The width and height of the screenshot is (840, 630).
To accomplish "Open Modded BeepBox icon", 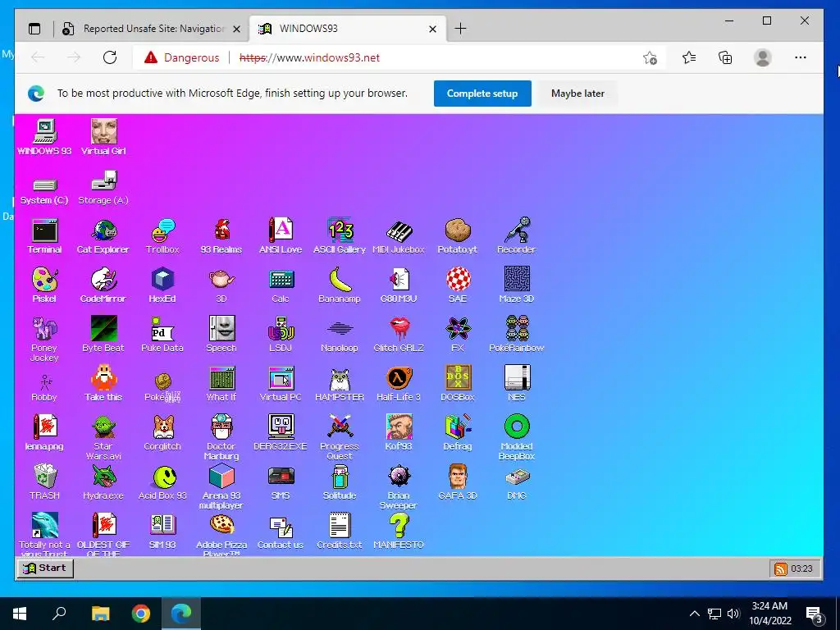I will (x=517, y=437).
